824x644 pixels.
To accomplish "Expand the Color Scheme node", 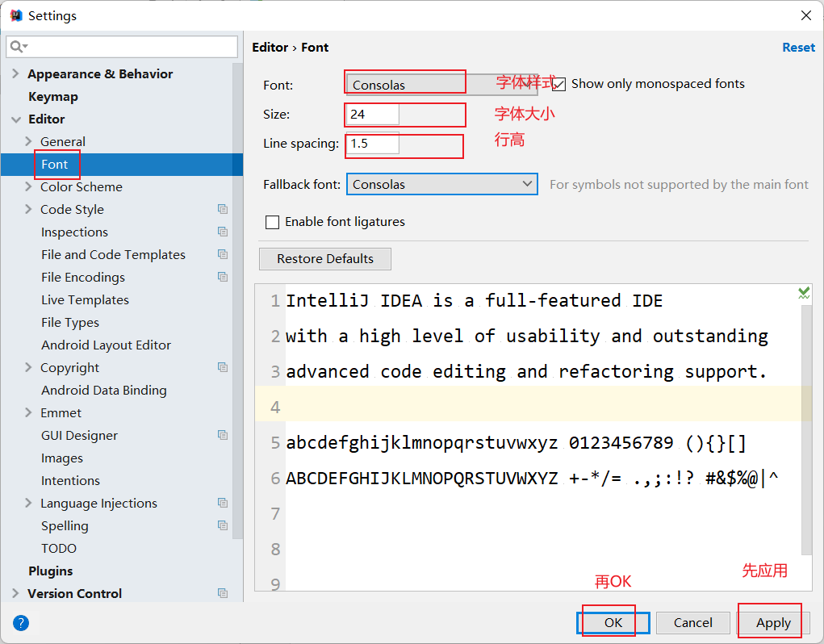I will 28,186.
